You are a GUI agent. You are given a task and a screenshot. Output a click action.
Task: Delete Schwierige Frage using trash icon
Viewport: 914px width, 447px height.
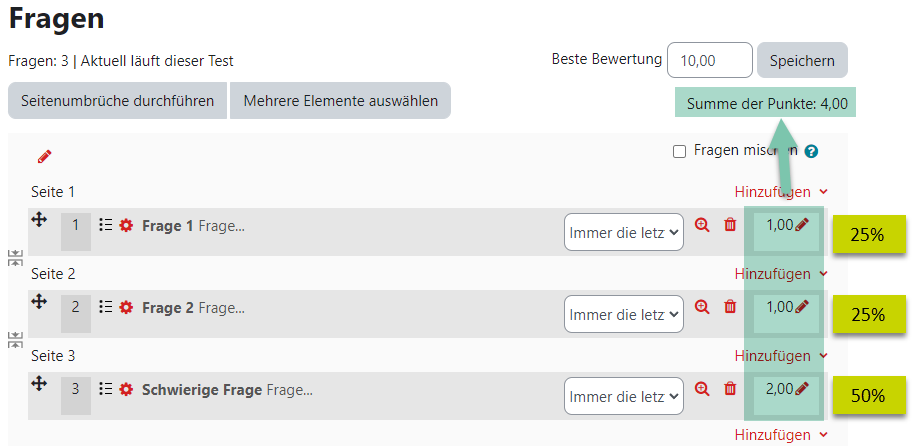pos(730,389)
